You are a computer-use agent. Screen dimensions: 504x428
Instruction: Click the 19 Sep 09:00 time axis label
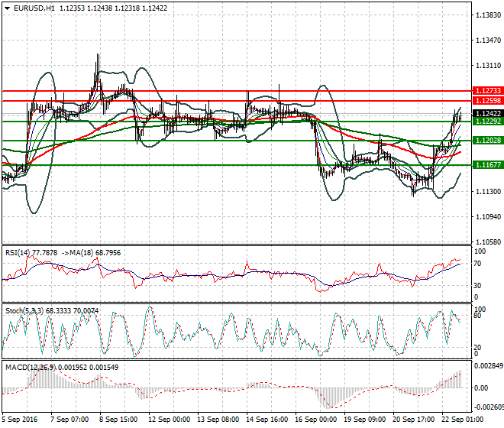364,420
